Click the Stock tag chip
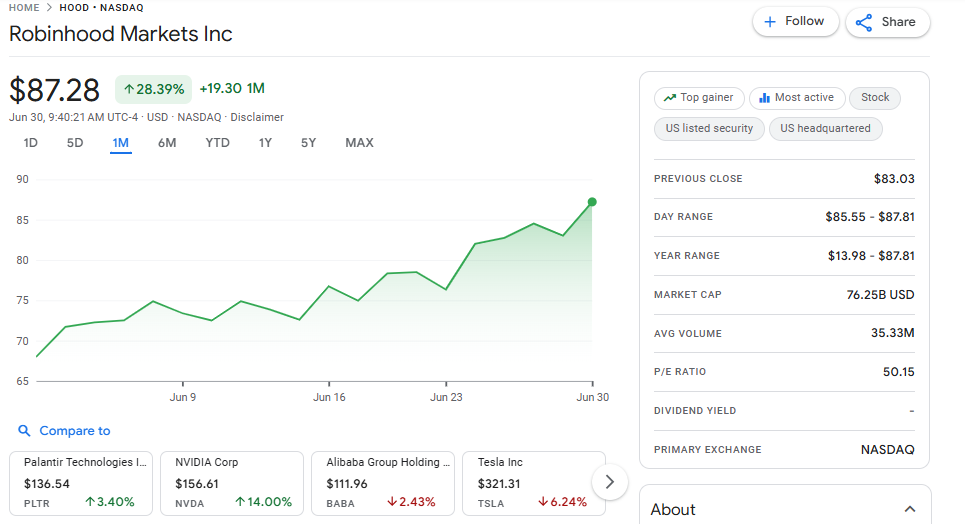 point(875,97)
